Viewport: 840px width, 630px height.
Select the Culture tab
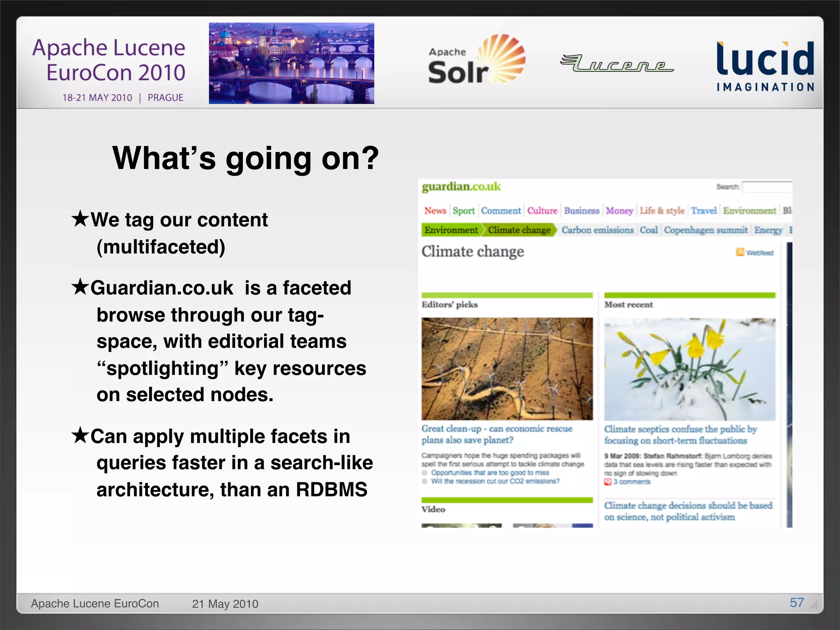coord(542,210)
